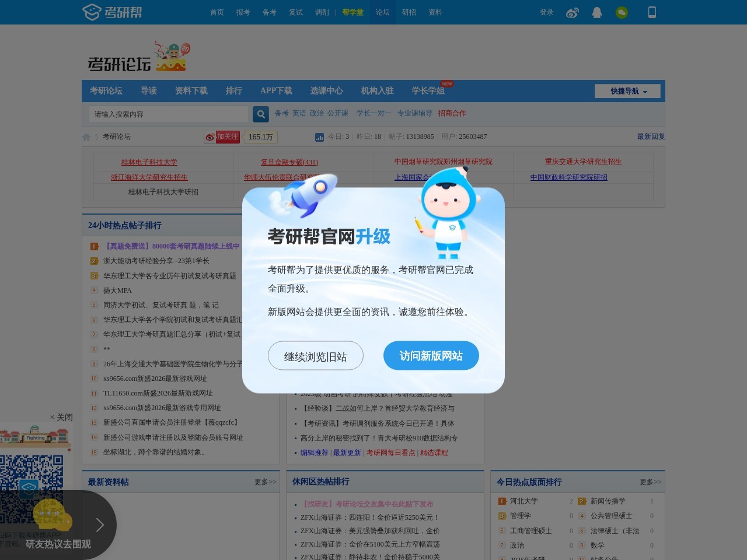Click the statistics bar-chart icon near 今日:3
747x560 pixels.
319,136
